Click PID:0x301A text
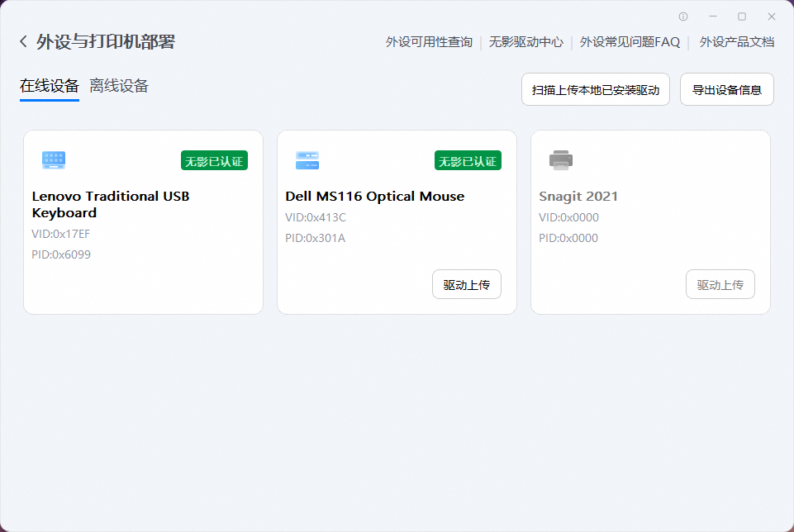 pyautogui.click(x=315, y=239)
